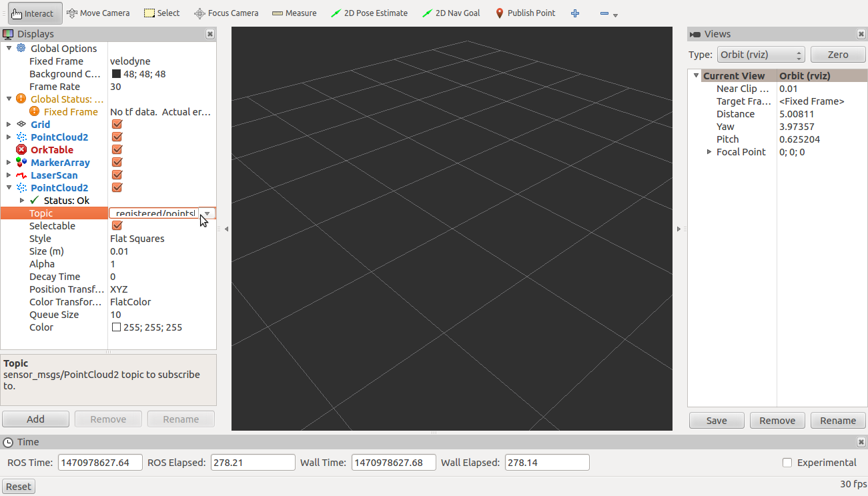Click the Time panel clock icon
This screenshot has width=868, height=496.
coord(8,442)
